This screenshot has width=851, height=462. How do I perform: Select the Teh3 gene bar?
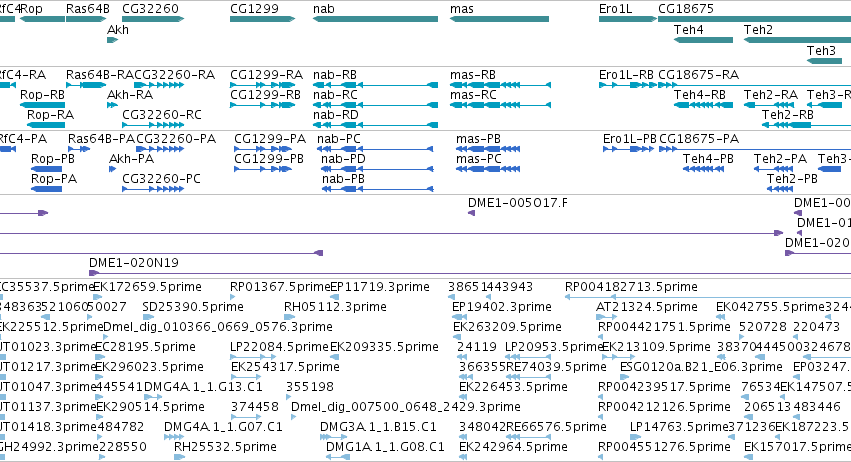(x=824, y=60)
